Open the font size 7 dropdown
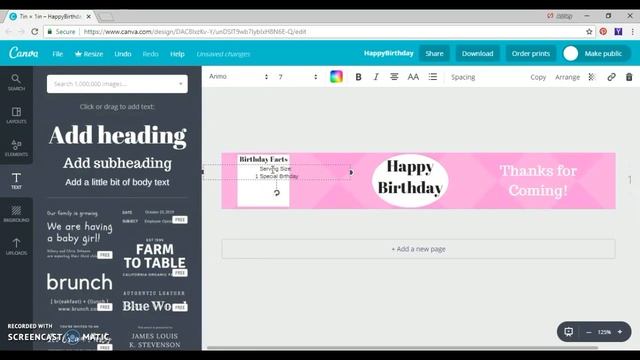Viewport: 640px width, 360px height. [x=298, y=77]
